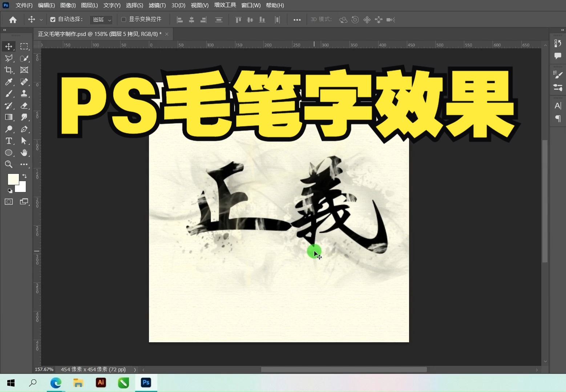Click the horizontal scrollbar thumb
The width and height of the screenshot is (566, 392).
pos(344,369)
